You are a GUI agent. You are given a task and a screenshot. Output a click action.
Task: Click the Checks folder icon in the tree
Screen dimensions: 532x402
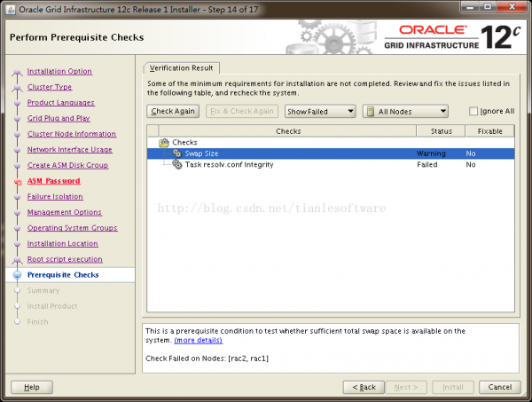[x=164, y=143]
